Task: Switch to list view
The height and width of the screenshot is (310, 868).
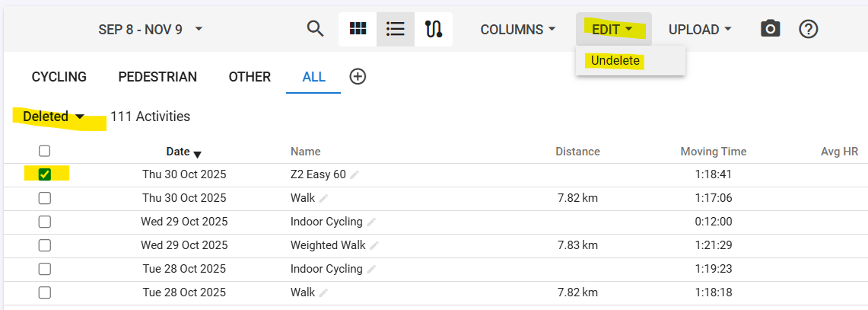Action: (x=396, y=29)
